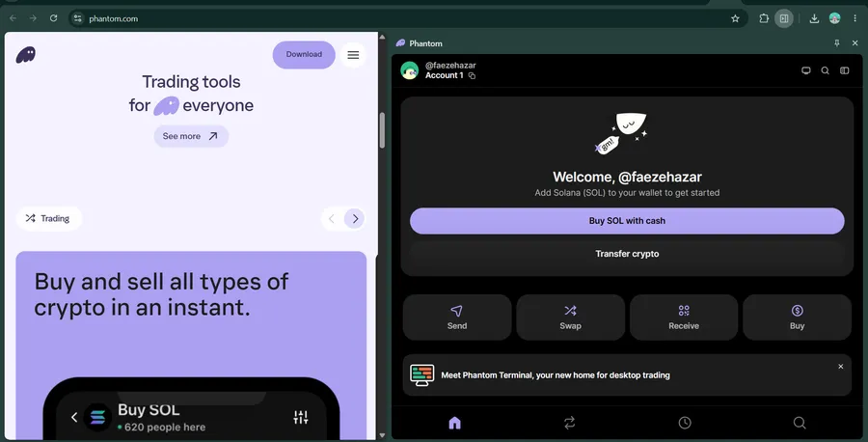This screenshot has height=442, width=868.
Task: Close the Phantom side panel
Action: pyautogui.click(x=854, y=43)
